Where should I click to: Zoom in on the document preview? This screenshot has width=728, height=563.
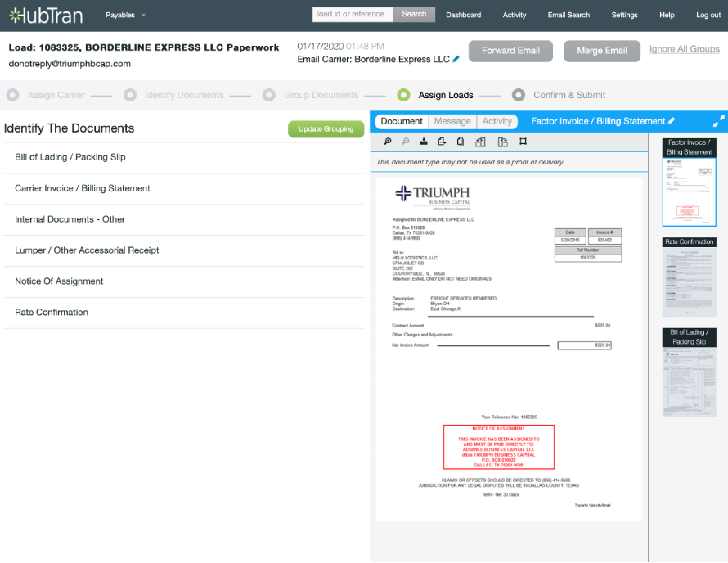[x=387, y=142]
